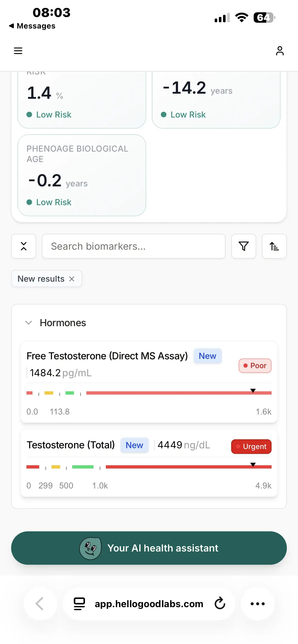Click the biomarker filter funnel icon
This screenshot has width=298, height=644.
click(x=243, y=246)
